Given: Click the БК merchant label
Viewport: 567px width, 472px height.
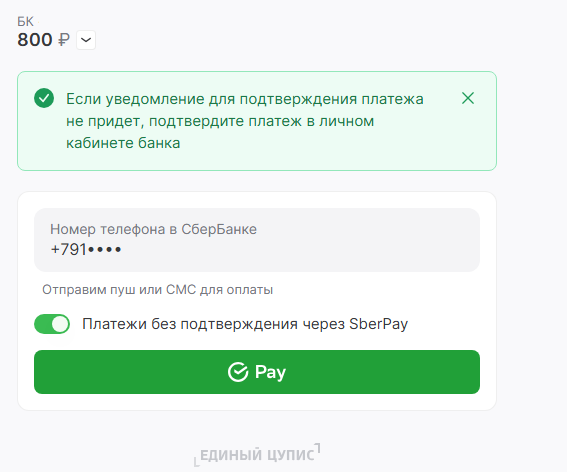Looking at the screenshot, I should [x=25, y=21].
